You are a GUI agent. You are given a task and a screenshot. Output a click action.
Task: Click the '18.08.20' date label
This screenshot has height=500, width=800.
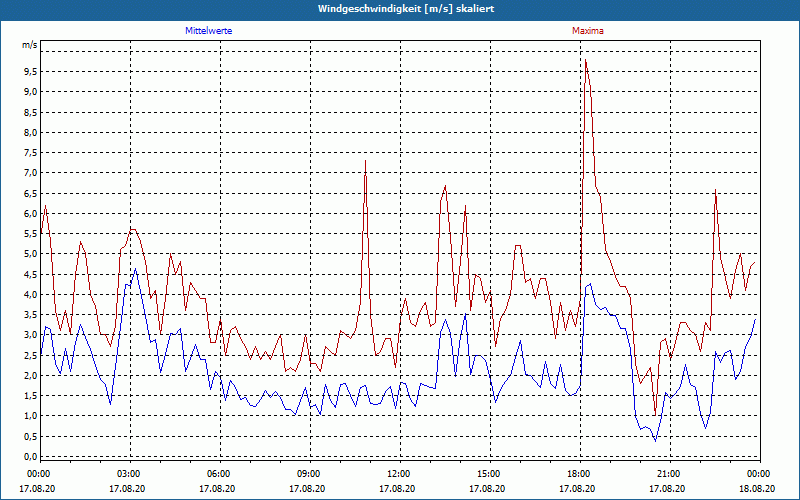[757, 489]
